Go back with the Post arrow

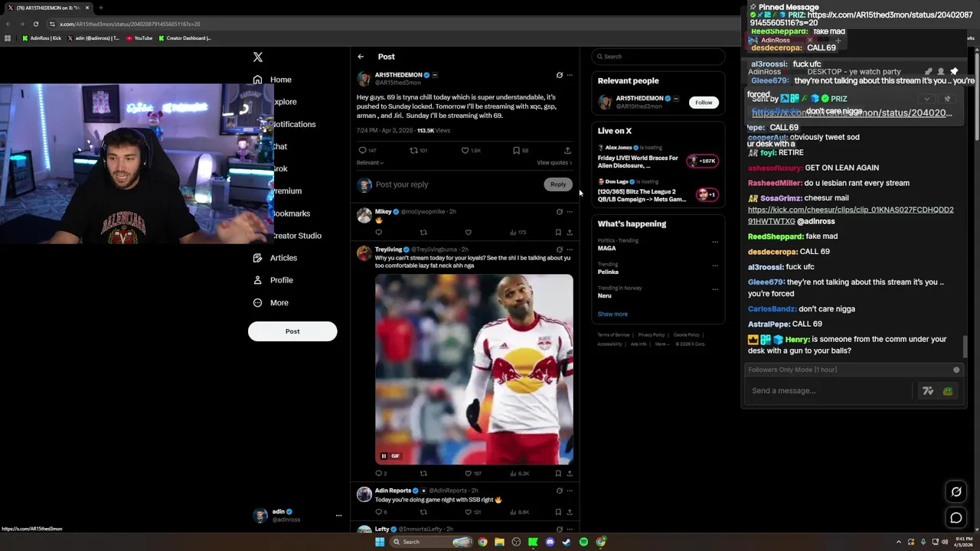(361, 57)
